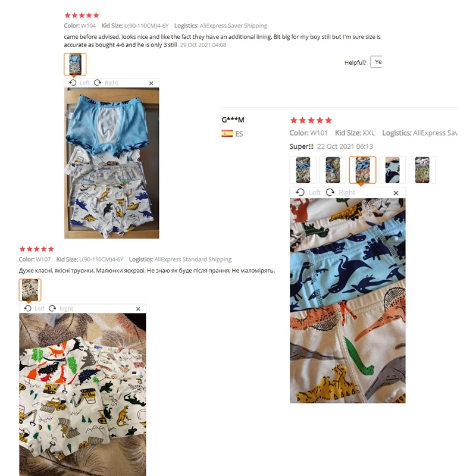Click the Spain flag icon

[227, 133]
